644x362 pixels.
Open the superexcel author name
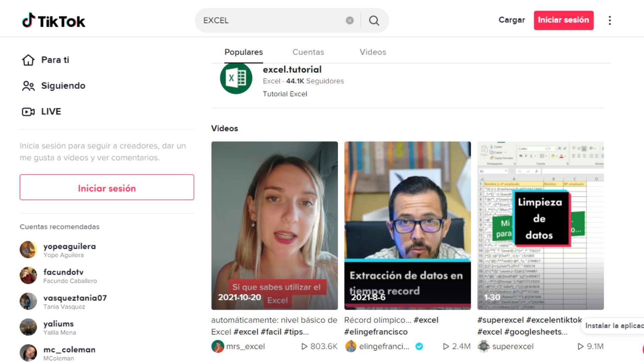pyautogui.click(x=513, y=347)
